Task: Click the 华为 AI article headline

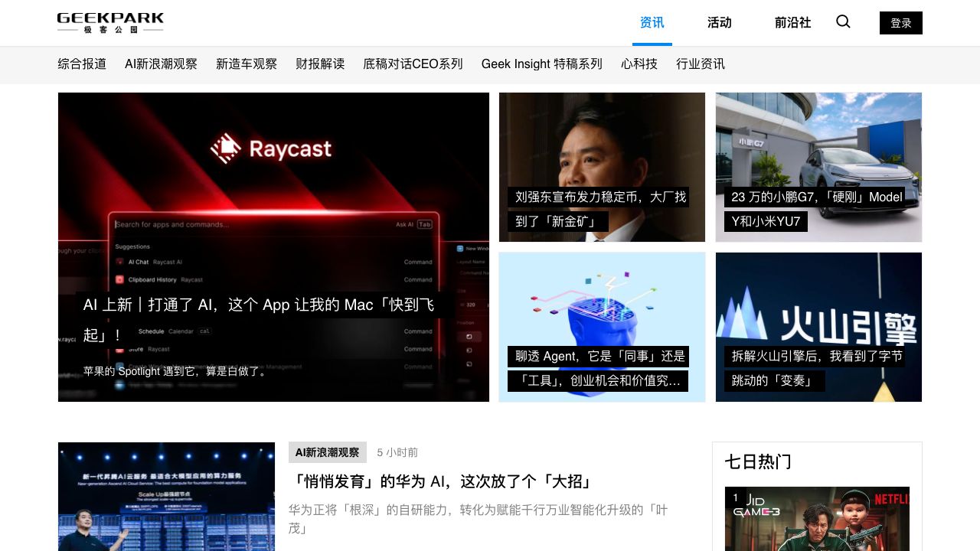Action: tap(443, 481)
